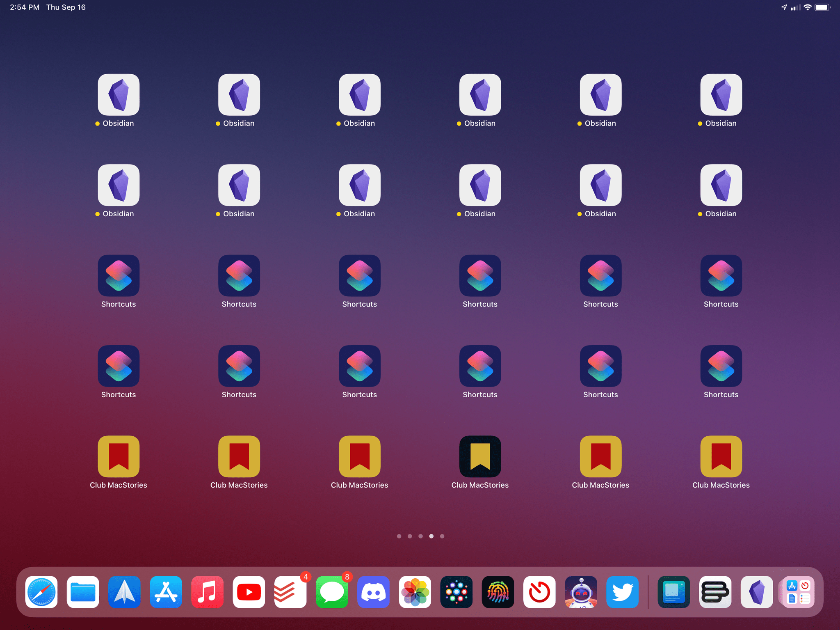
Task: Open Todoist with the 4 badge
Action: click(290, 592)
